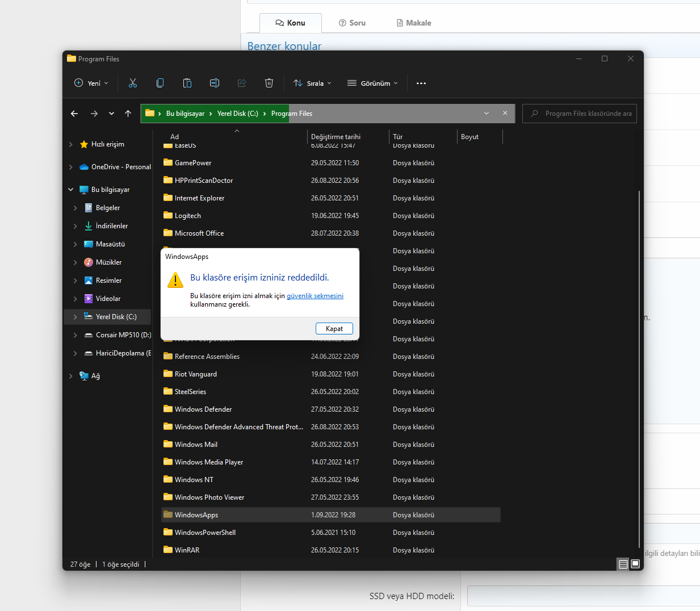
Task: Collapse the Bu bilgisayar tree node
Action: pyautogui.click(x=71, y=190)
